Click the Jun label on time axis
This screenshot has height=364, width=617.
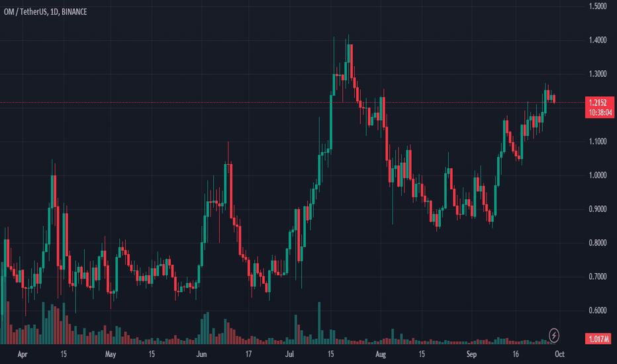point(201,354)
